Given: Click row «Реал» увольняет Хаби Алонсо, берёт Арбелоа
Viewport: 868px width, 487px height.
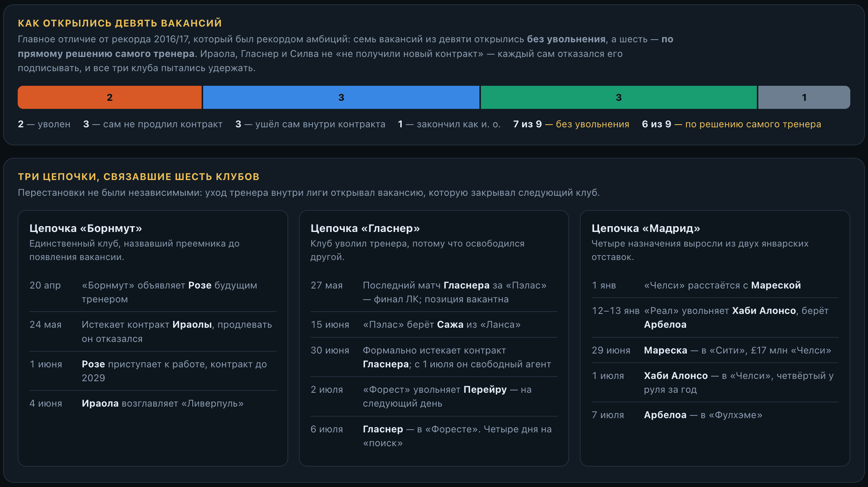Looking at the screenshot, I should pyautogui.click(x=715, y=317).
